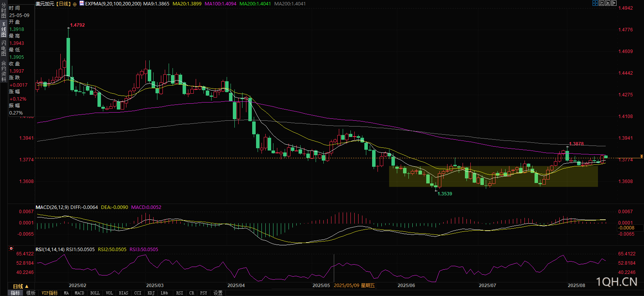This screenshot has height=296, width=644.
Task: Click the crosshair cursor icon at top right
Action: coord(595,3)
